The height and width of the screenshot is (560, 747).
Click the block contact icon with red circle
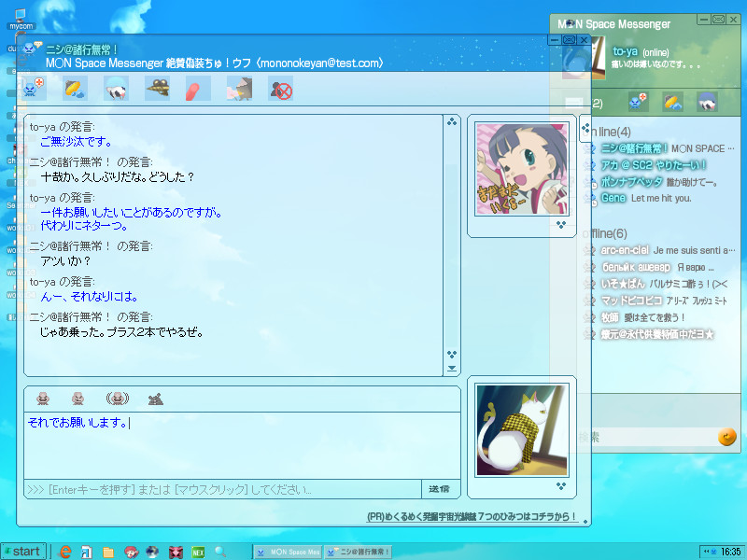(x=280, y=90)
